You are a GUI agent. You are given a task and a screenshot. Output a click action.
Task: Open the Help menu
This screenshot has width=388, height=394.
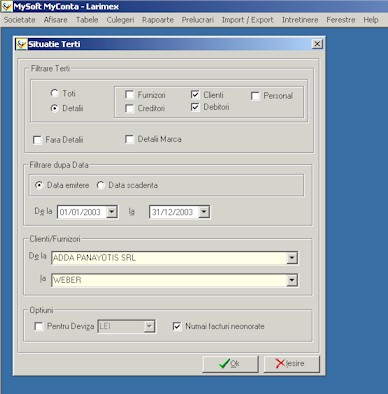pos(371,20)
